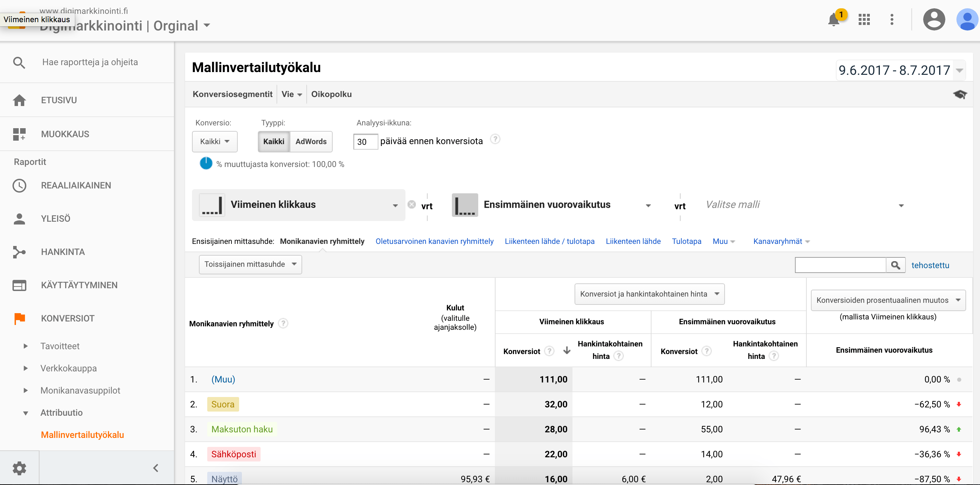980x485 pixels.
Task: Open the Konversiosegmentit tab
Action: click(233, 94)
